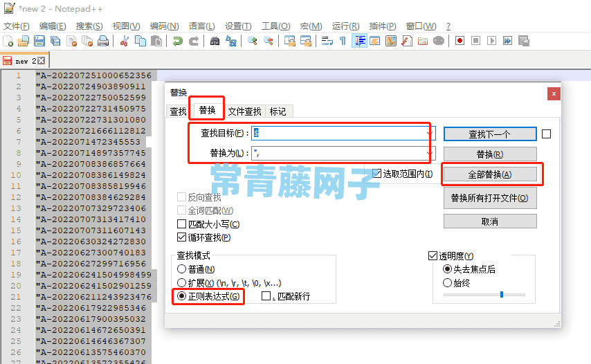This screenshot has height=364, width=591.
Task: Toggle the indent guide icon
Action: (x=358, y=41)
